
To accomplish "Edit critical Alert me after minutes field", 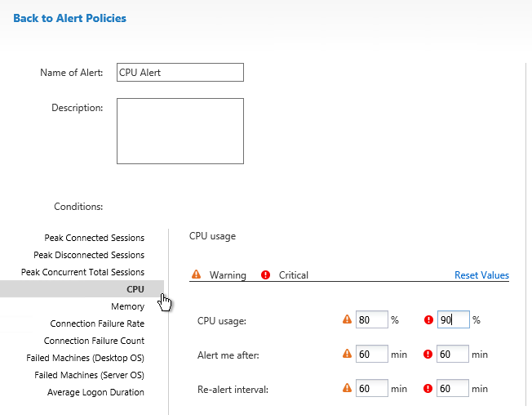I will [453, 354].
